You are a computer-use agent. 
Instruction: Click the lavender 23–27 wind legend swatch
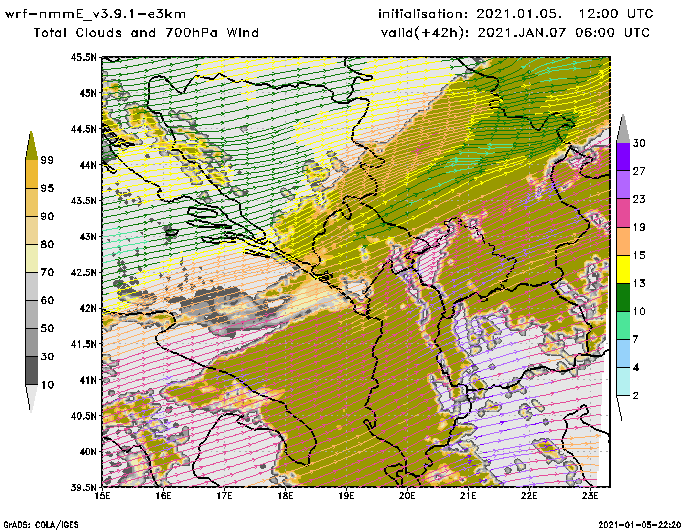[623, 185]
